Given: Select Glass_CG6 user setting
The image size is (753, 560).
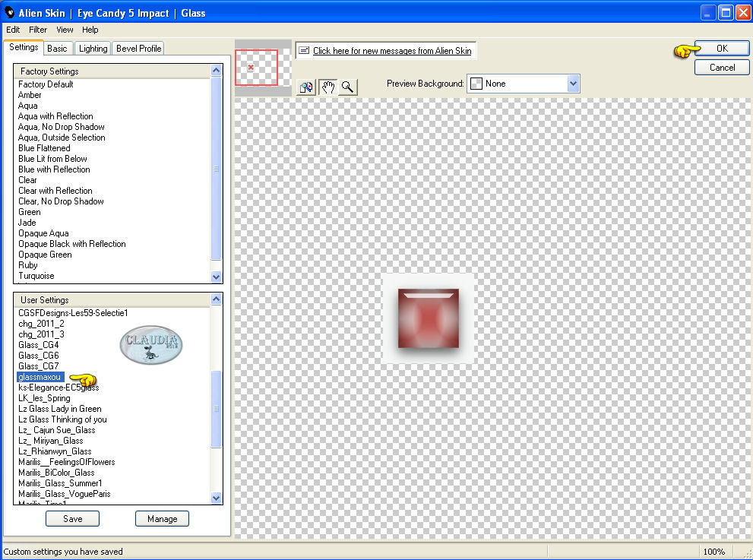Looking at the screenshot, I should [39, 356].
